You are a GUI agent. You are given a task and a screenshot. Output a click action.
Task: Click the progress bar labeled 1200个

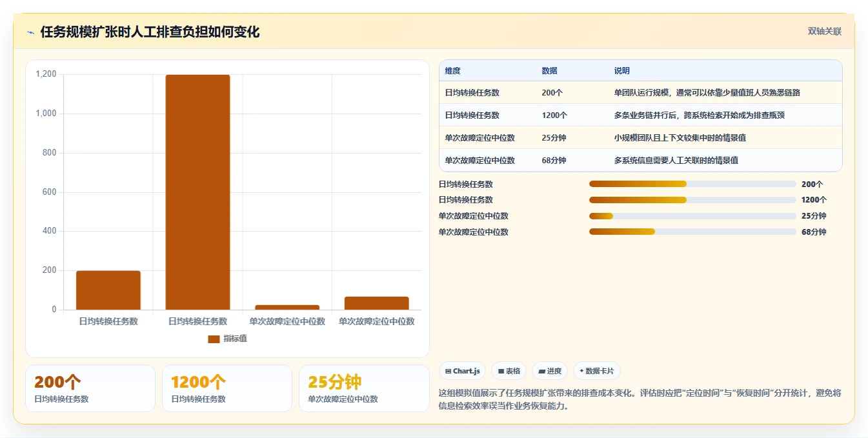(x=692, y=200)
